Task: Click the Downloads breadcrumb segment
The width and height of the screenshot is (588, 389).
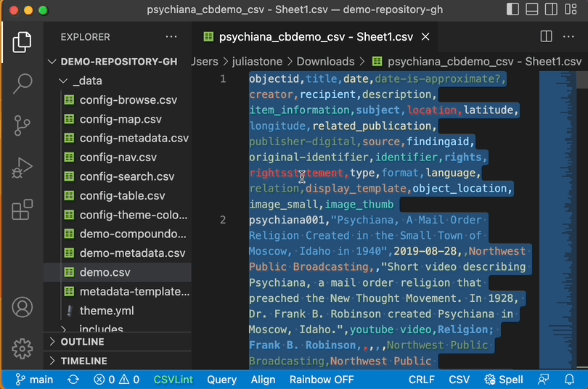Action: click(x=325, y=62)
